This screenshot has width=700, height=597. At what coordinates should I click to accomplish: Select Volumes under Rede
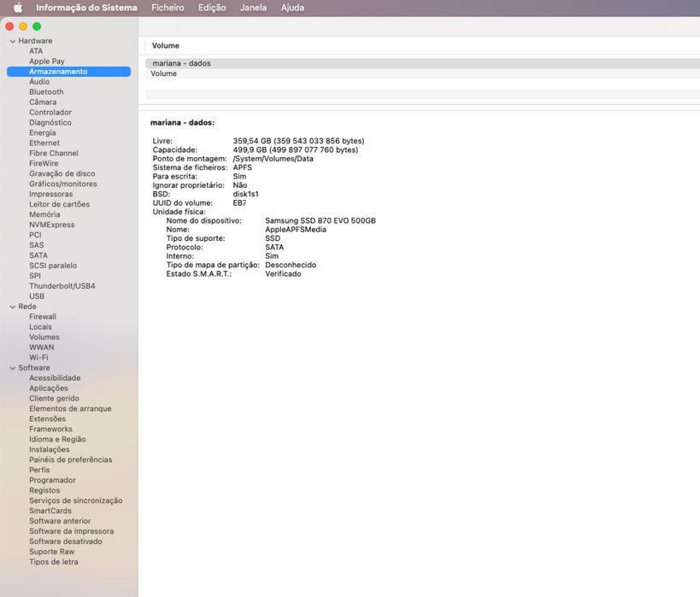point(44,337)
